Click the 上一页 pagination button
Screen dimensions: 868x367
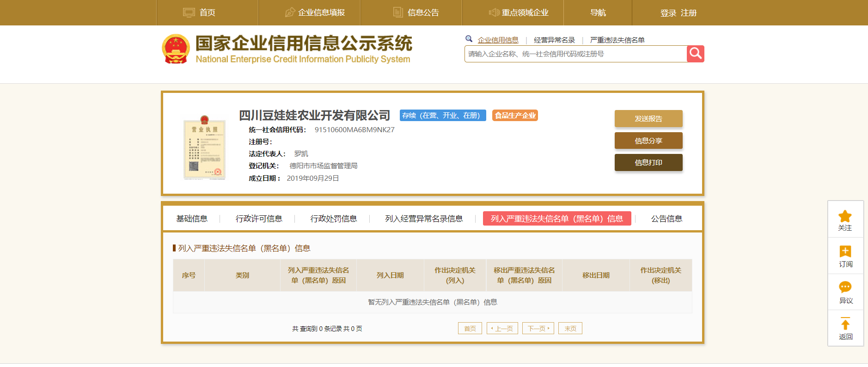coord(502,328)
